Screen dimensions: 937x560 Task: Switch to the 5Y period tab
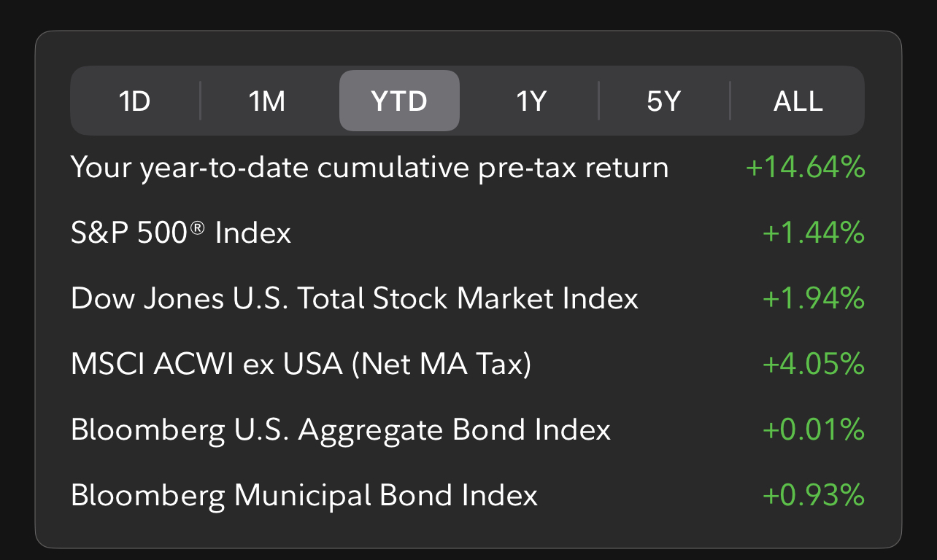[663, 101]
